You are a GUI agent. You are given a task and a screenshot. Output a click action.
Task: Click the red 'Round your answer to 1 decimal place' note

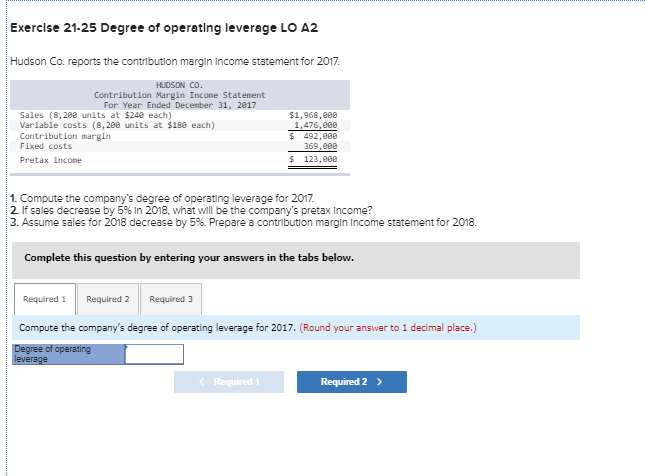pos(388,328)
